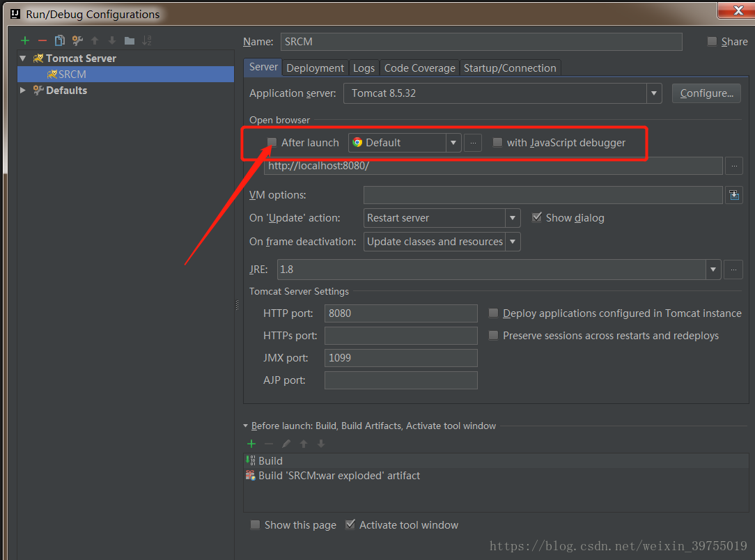Add new configuration with green plus
Image resolution: width=755 pixels, height=560 pixels.
[25, 40]
